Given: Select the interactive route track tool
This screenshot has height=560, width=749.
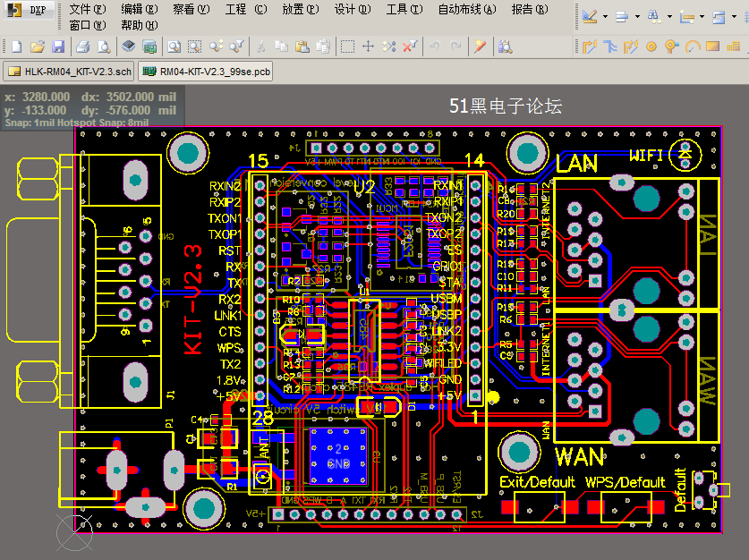Looking at the screenshot, I should pos(591,47).
